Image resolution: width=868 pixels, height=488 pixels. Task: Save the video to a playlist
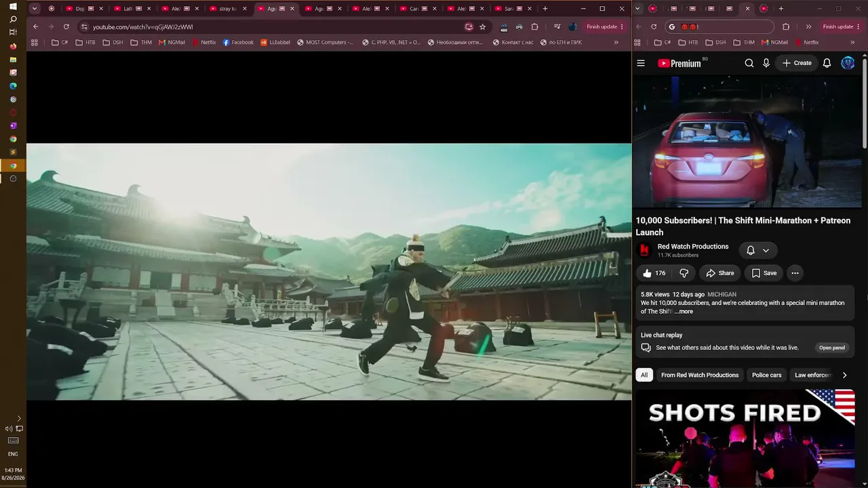tap(764, 273)
